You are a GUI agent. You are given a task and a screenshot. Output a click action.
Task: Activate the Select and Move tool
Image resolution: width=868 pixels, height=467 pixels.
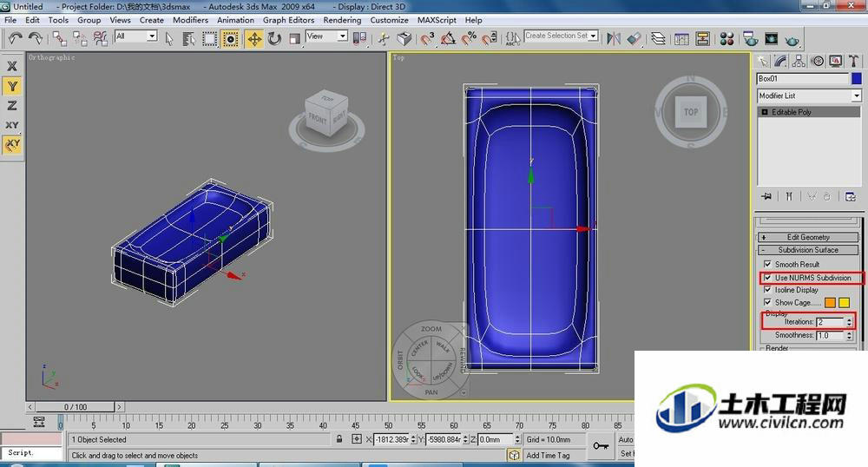254,39
